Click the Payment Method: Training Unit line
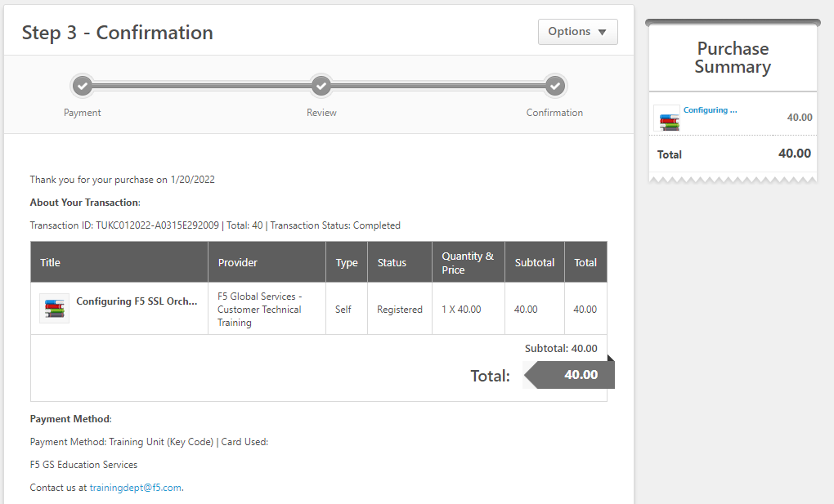The width and height of the screenshot is (834, 504). pos(149,442)
